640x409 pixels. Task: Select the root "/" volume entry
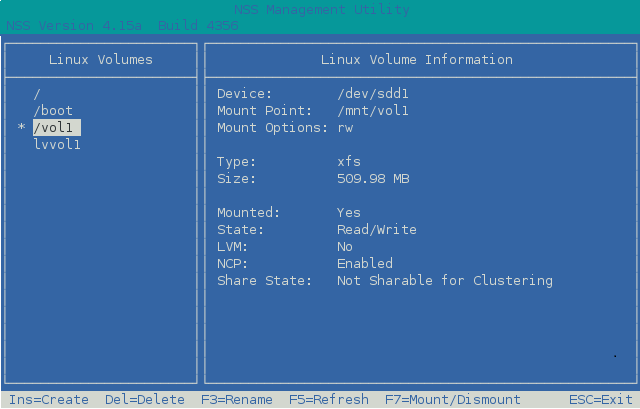click(37, 93)
